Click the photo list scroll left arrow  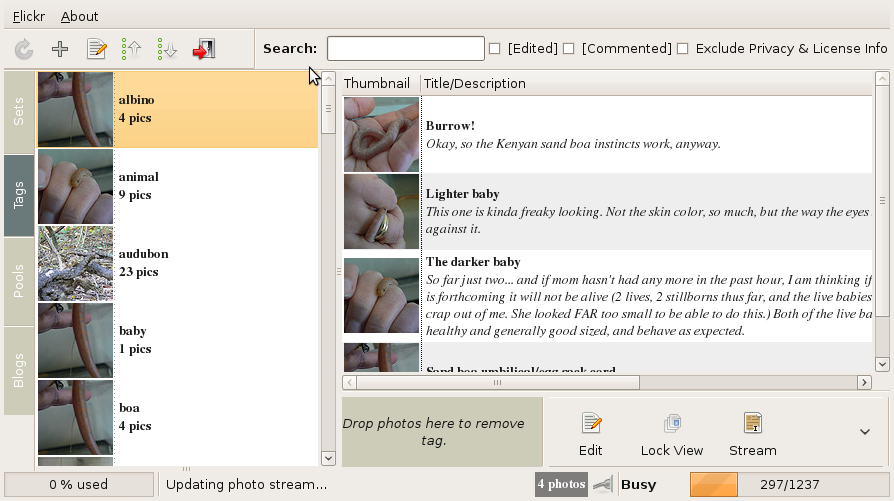pyautogui.click(x=350, y=382)
